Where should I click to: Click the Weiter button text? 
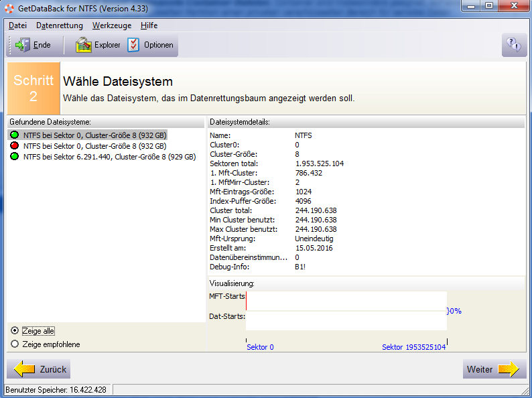480,369
